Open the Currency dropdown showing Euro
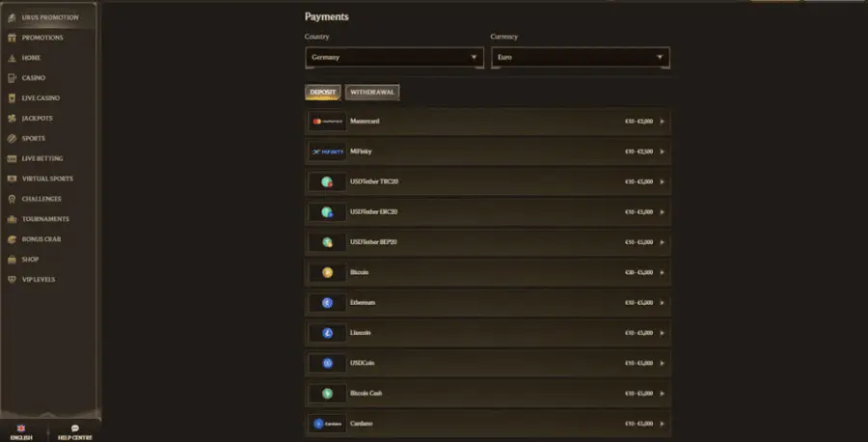The image size is (868, 442). [581, 57]
